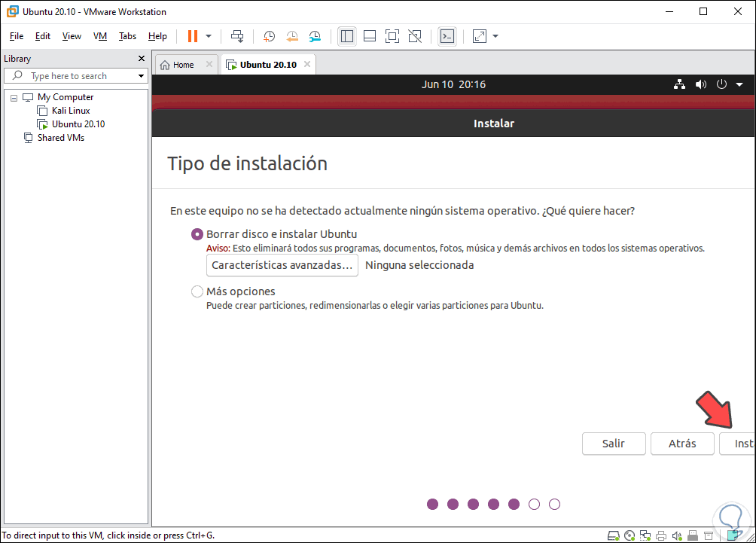Image resolution: width=756 pixels, height=543 pixels.
Task: Switch to the Ubuntu 20.10 tab
Action: pos(268,65)
